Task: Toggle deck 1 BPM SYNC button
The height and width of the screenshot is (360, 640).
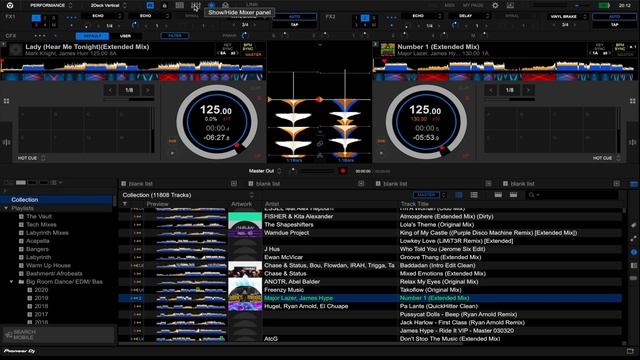Action: point(248,47)
